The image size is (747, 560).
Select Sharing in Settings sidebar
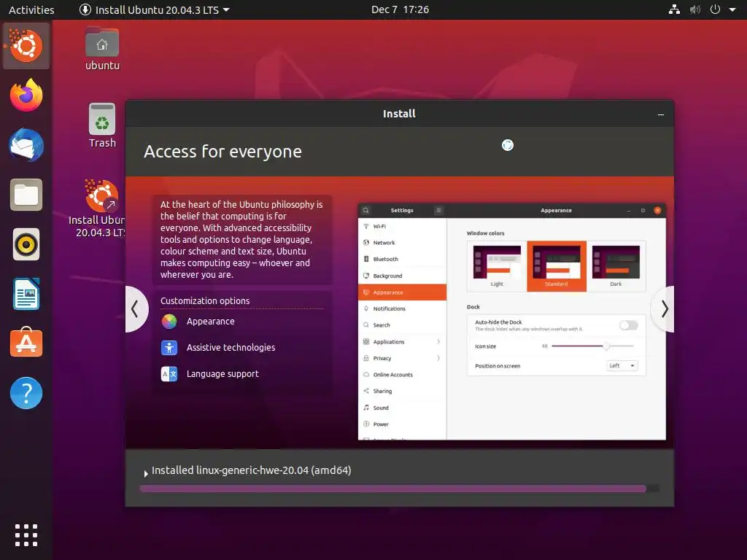pos(402,391)
